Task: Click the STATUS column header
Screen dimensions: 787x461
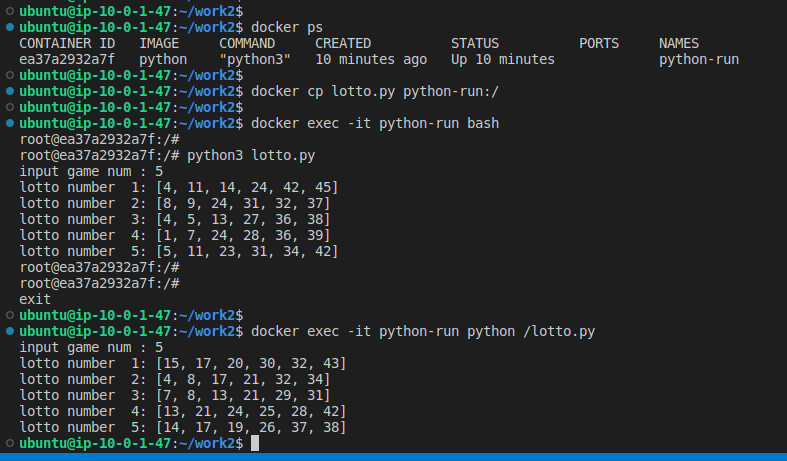Action: [475, 43]
